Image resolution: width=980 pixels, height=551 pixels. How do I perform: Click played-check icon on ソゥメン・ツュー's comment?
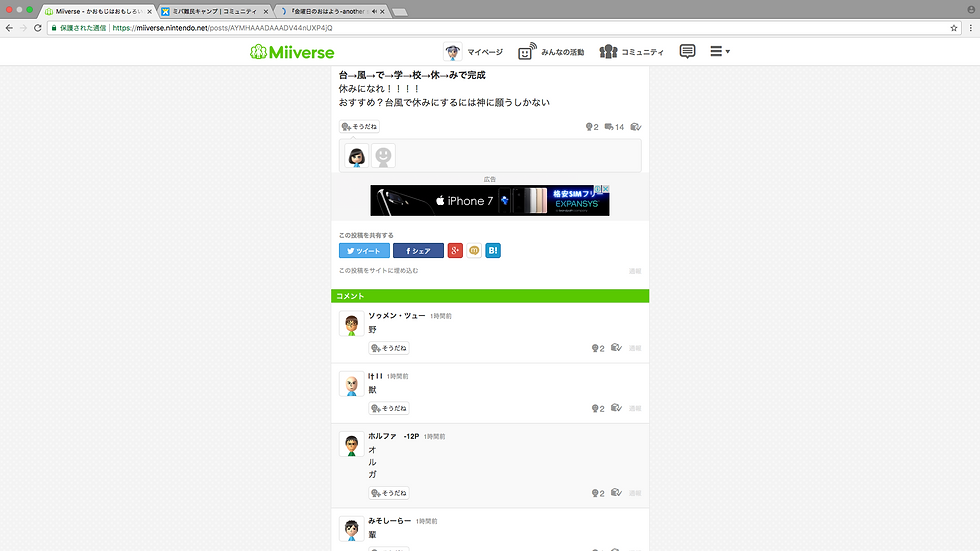click(616, 347)
